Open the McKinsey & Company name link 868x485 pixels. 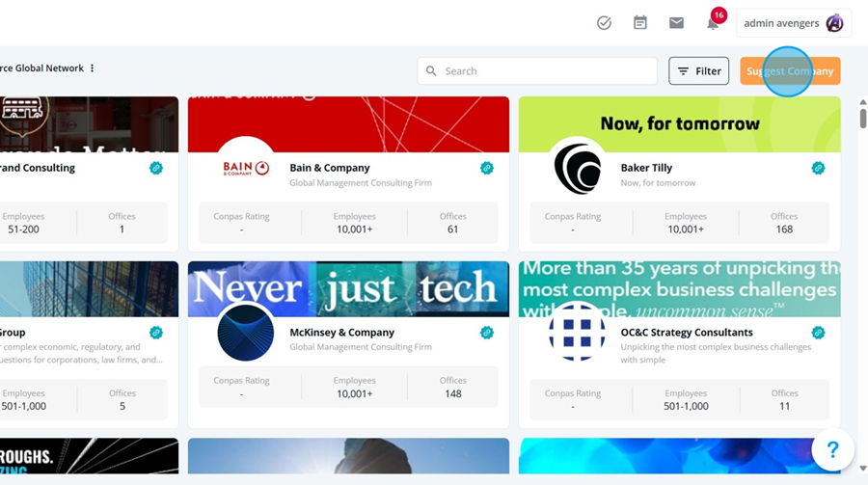coord(341,333)
